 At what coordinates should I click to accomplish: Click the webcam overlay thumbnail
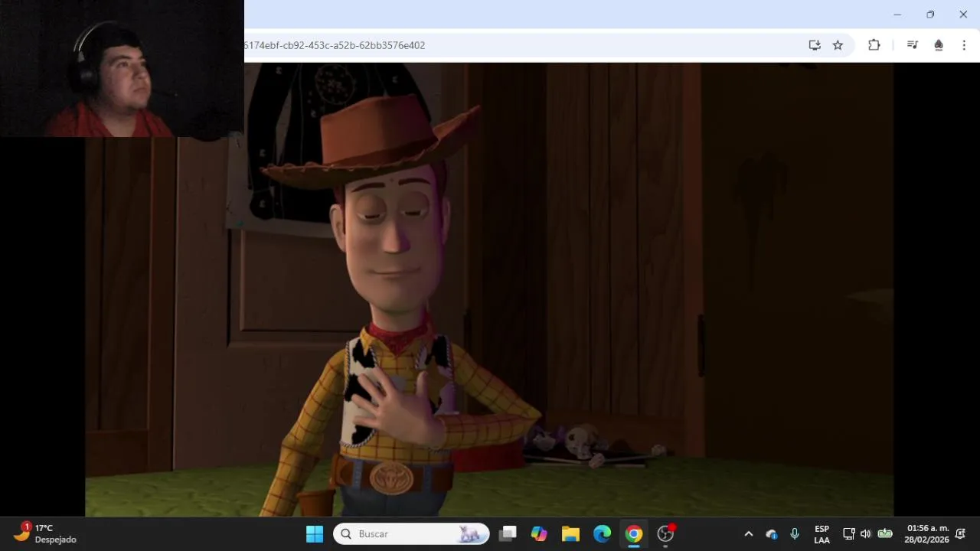click(x=122, y=68)
